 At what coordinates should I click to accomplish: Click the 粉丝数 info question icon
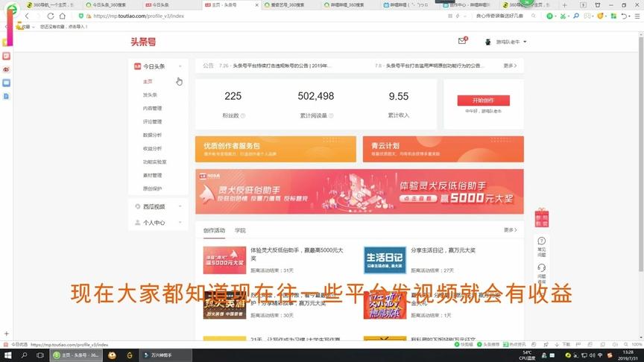(243, 115)
